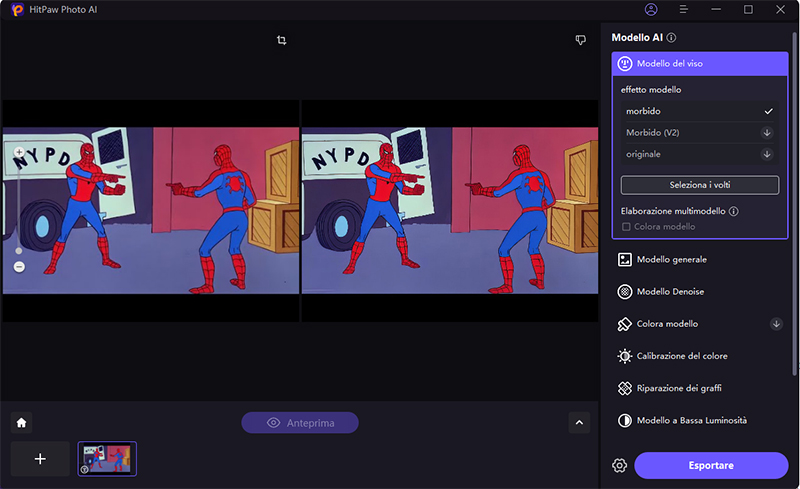Select Morbido (V2) effect option
The image size is (800, 489).
click(x=699, y=133)
